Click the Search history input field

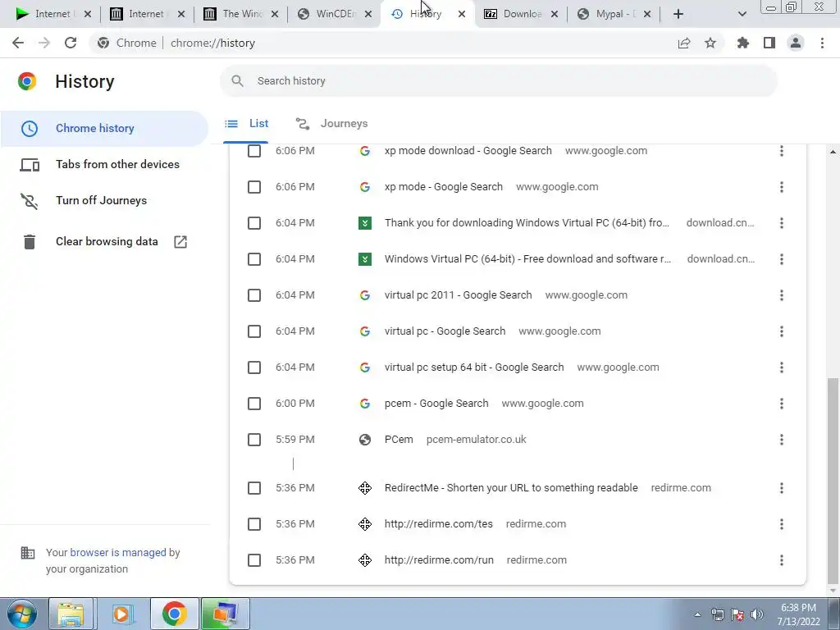(x=498, y=81)
